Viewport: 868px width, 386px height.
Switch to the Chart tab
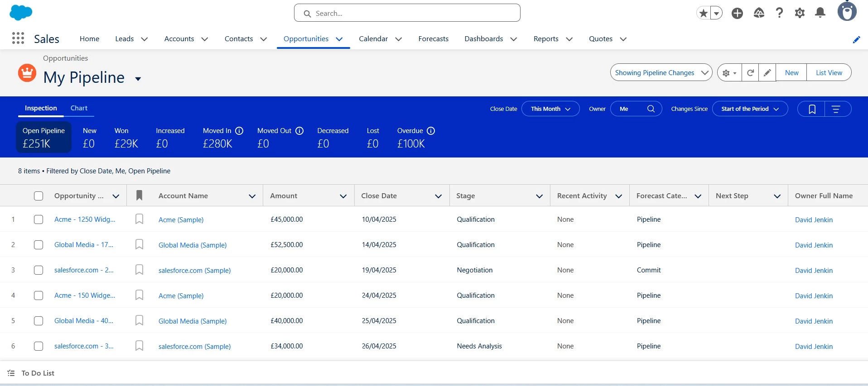(79, 108)
